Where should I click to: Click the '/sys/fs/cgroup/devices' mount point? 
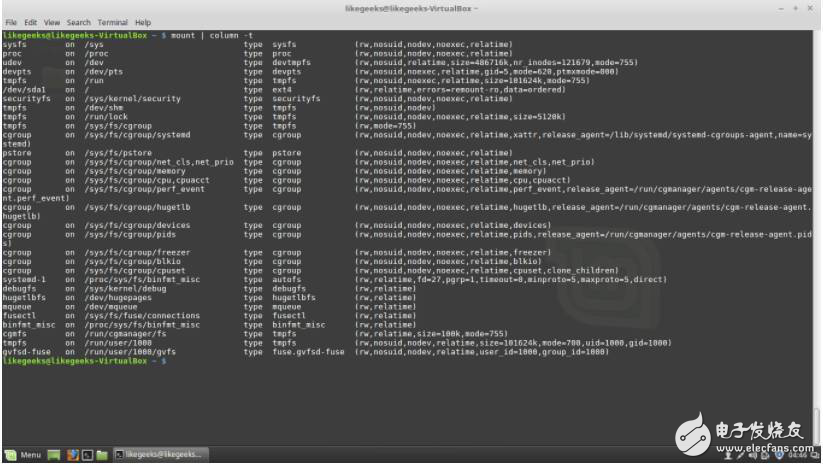[137, 225]
